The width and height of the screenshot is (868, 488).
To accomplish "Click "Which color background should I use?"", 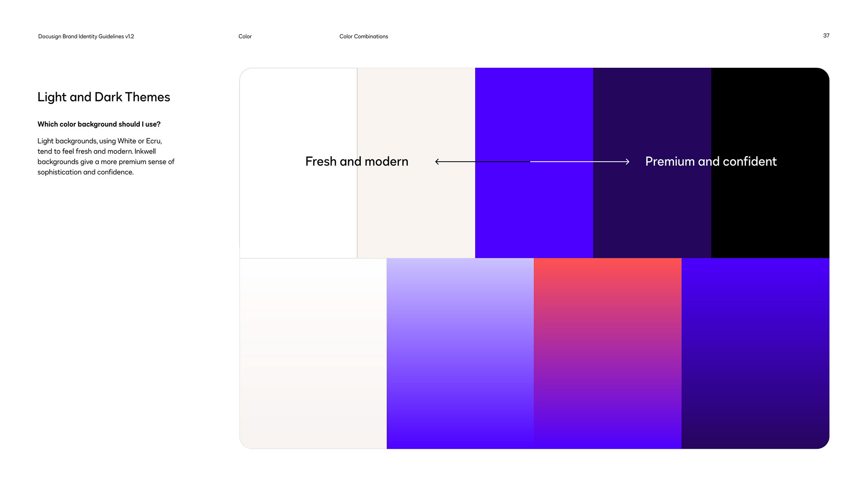I will 99,124.
